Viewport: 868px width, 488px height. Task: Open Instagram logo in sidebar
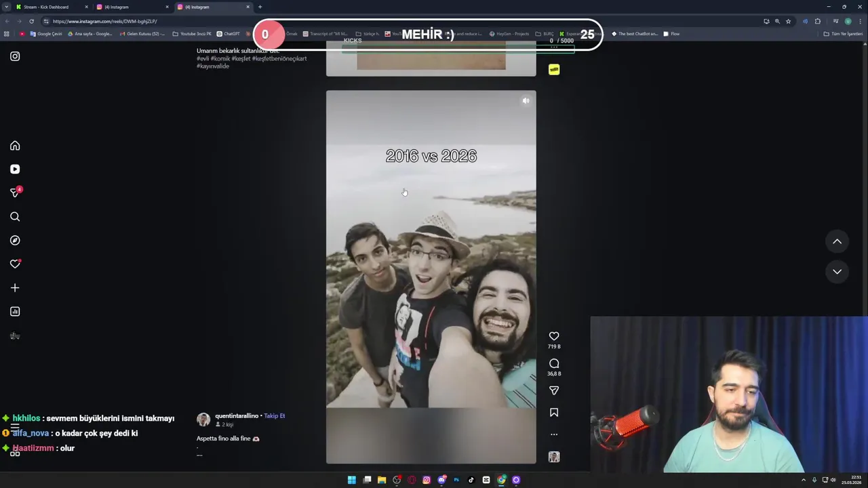15,56
